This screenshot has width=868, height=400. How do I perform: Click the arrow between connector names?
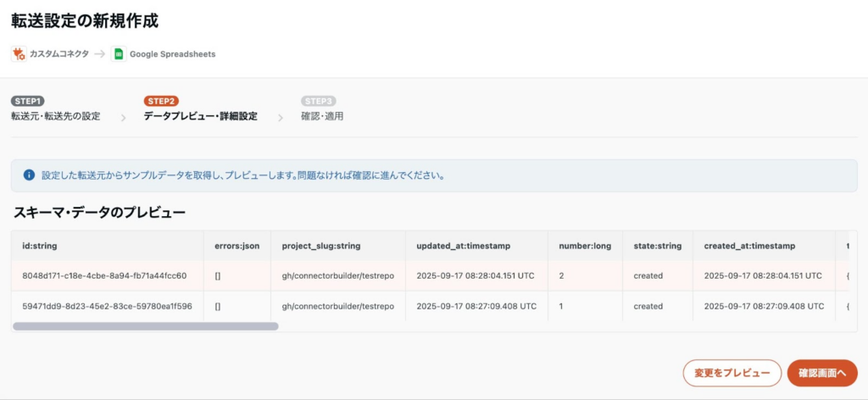click(100, 53)
